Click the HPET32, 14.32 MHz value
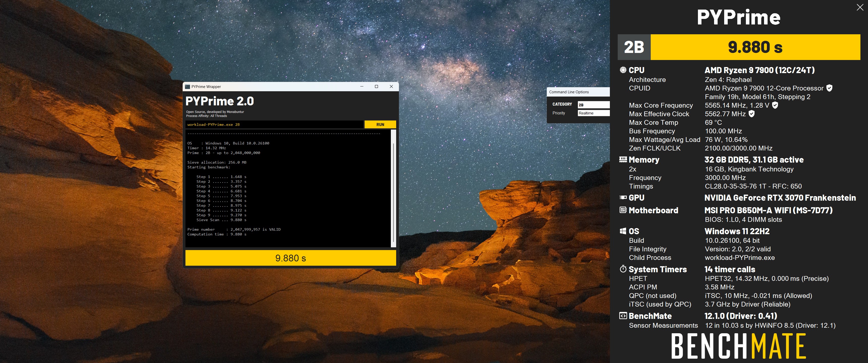Viewport: 868px width, 363px height. [x=767, y=279]
